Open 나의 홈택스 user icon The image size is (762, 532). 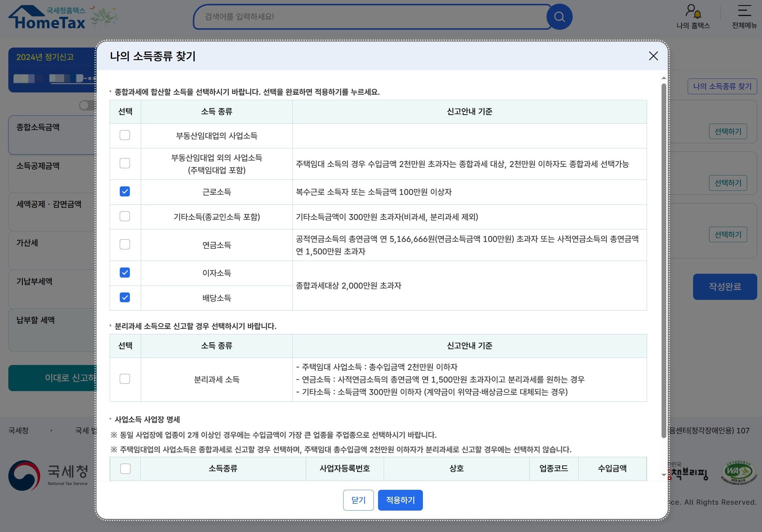[x=693, y=11]
